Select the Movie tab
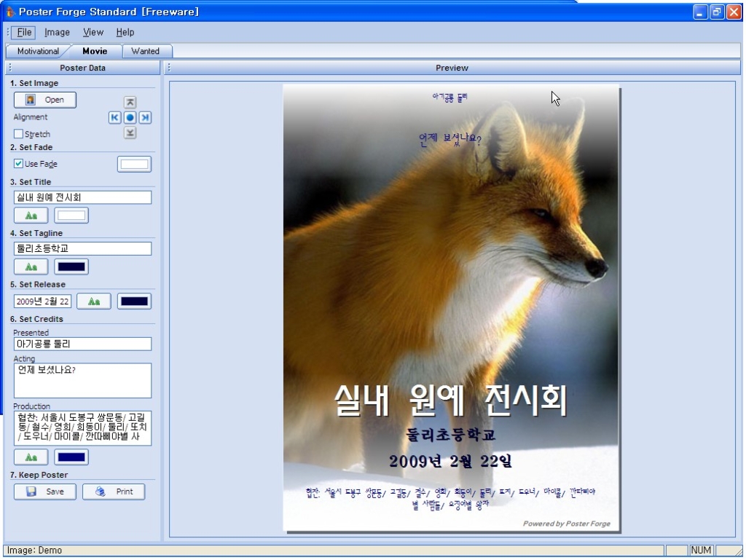 [x=95, y=52]
